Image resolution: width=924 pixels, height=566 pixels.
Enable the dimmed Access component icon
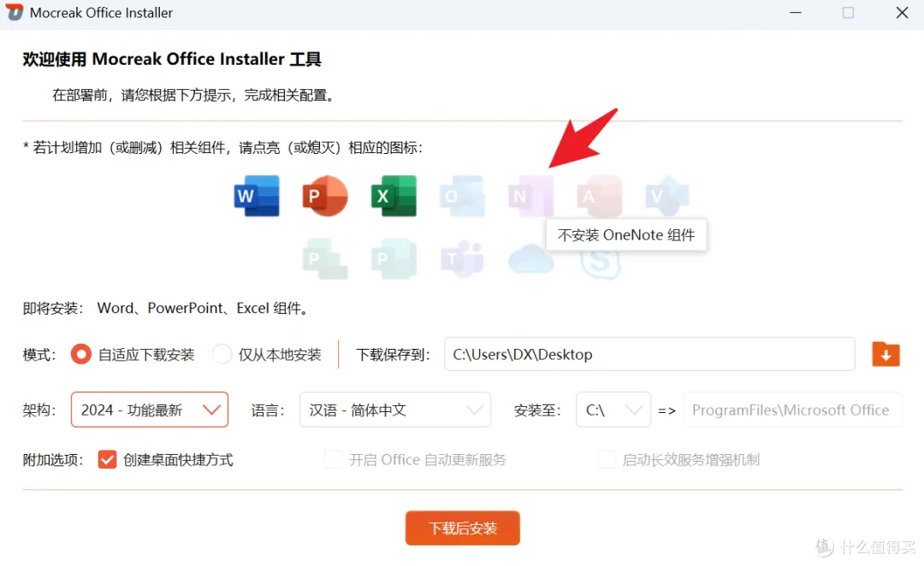tap(599, 196)
